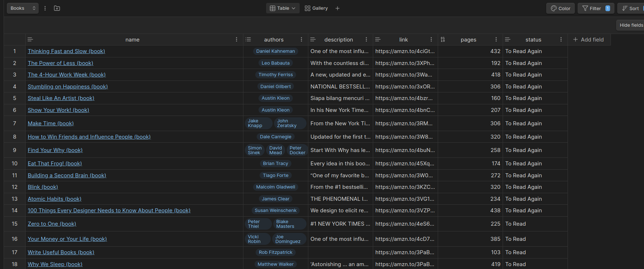Screen dimensions: 644x269
Task: Switch to the Table view tab
Action: pyautogui.click(x=283, y=8)
